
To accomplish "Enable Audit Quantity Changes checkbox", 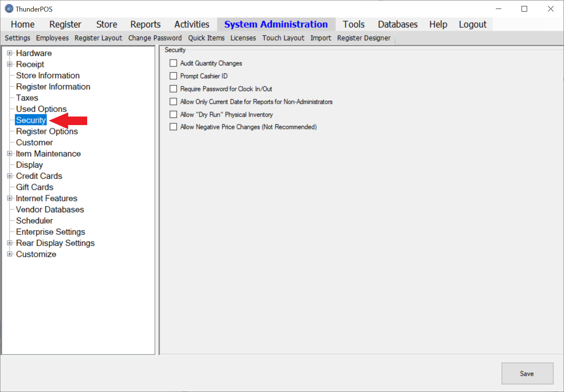I will point(173,63).
